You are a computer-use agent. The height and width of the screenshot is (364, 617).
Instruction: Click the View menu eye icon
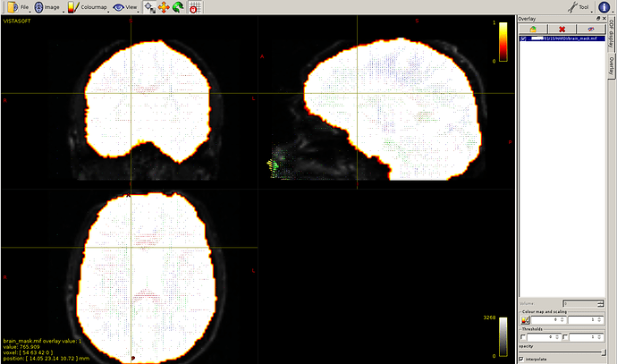118,7
